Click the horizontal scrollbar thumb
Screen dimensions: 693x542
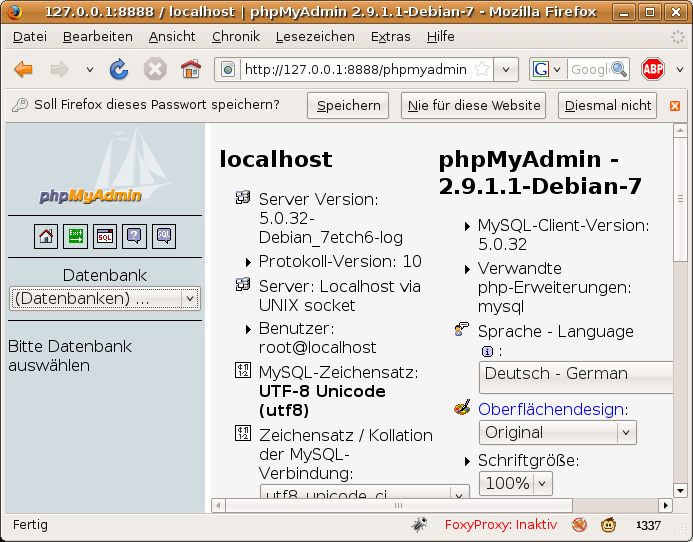399,505
